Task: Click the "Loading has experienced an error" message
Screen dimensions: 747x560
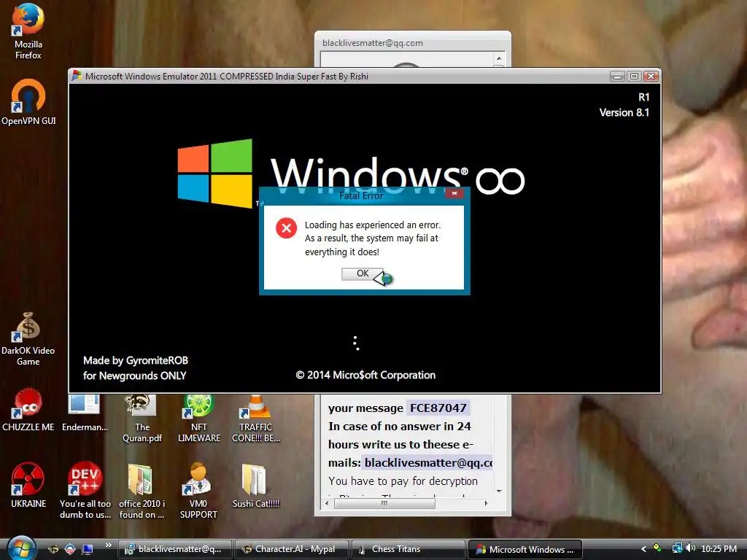Action: tap(373, 225)
